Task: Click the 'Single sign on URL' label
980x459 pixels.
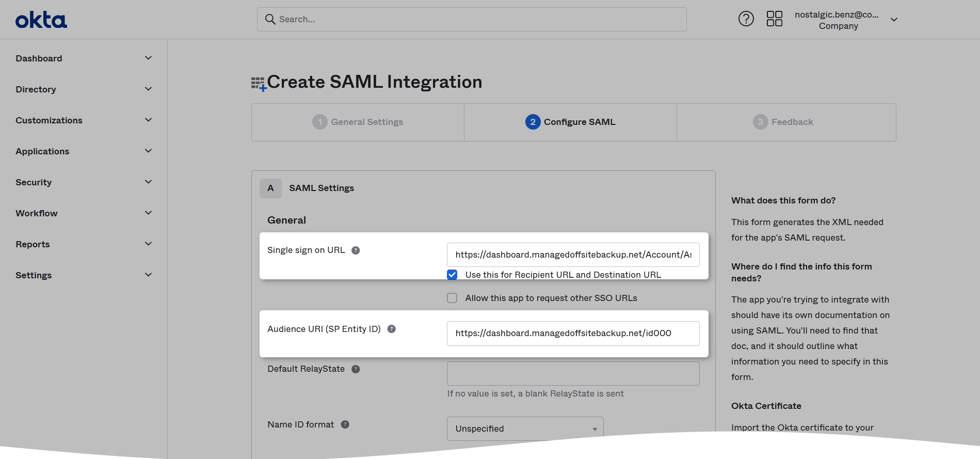Action: 306,250
